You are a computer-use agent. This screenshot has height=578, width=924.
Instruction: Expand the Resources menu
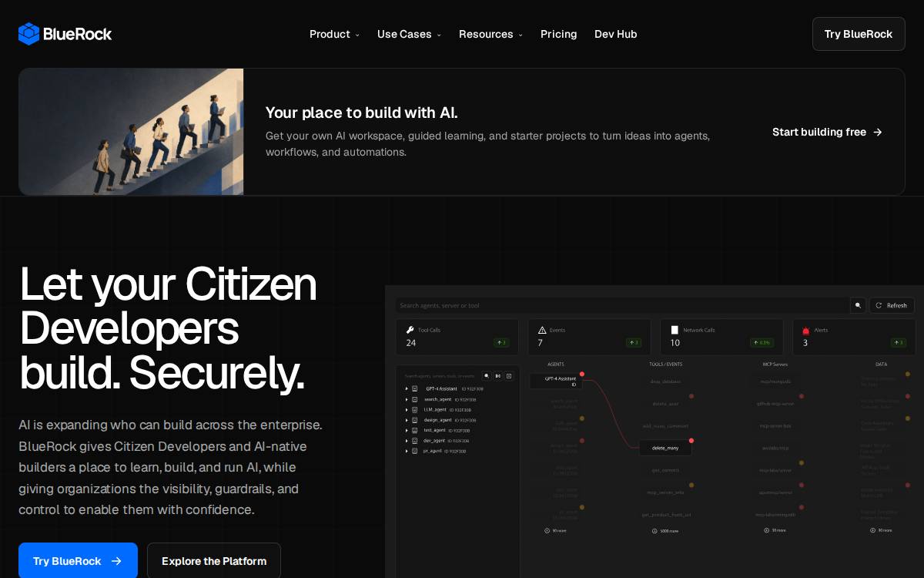490,34
